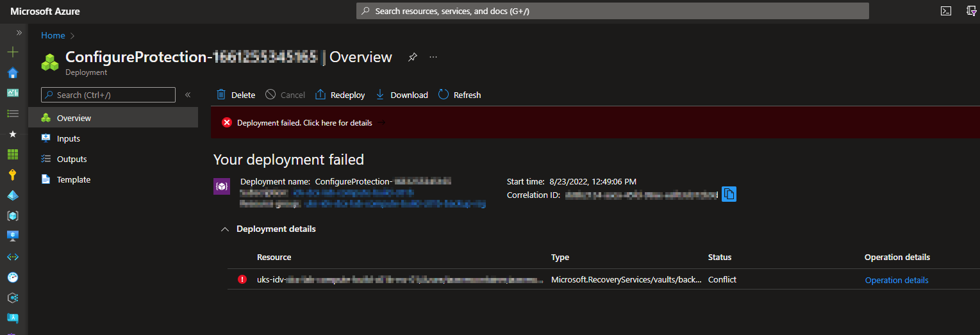The height and width of the screenshot is (335, 980).
Task: Open the Home house icon in sidebar
Action: (13, 72)
